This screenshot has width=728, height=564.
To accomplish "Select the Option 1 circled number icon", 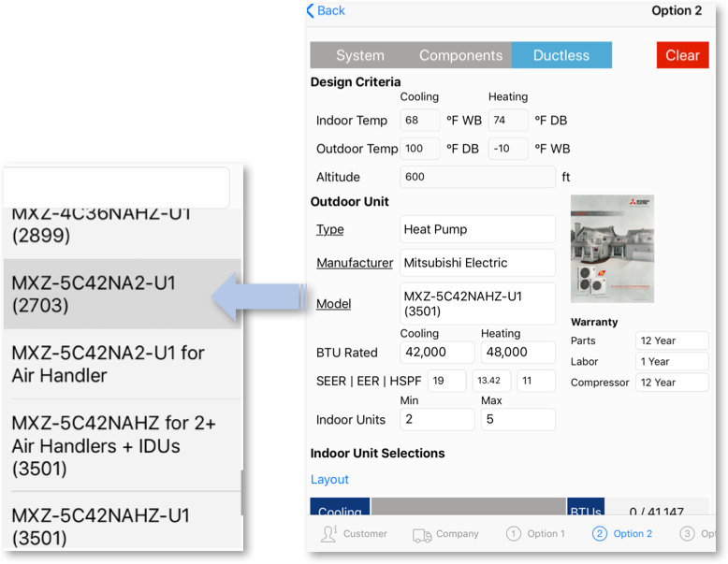I will click(513, 534).
